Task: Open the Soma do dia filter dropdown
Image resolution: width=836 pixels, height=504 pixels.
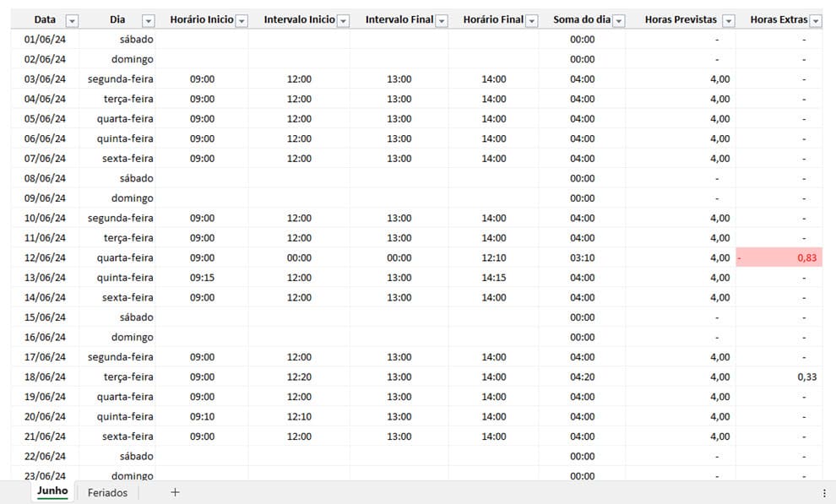Action: 618,21
